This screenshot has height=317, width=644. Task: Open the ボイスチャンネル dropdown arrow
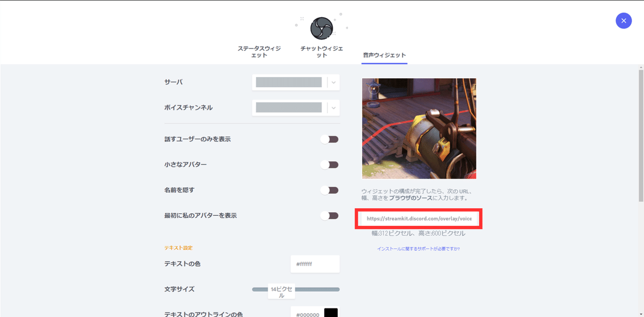click(334, 108)
